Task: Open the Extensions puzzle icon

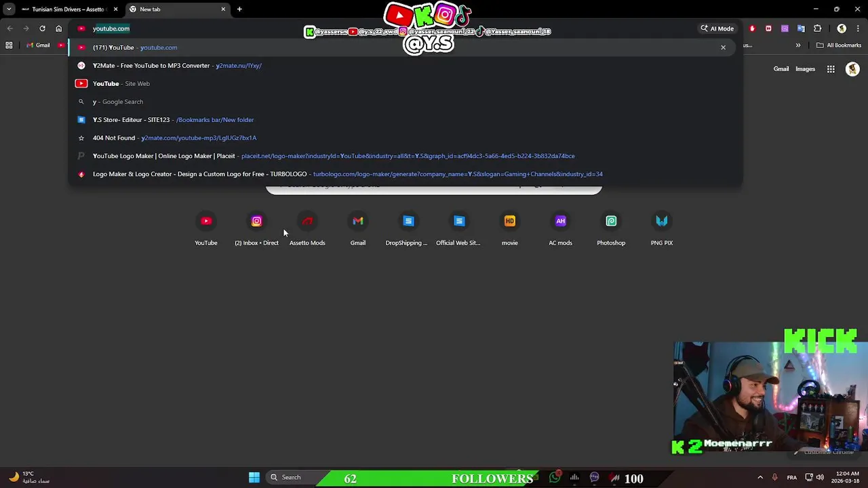Action: tap(817, 28)
